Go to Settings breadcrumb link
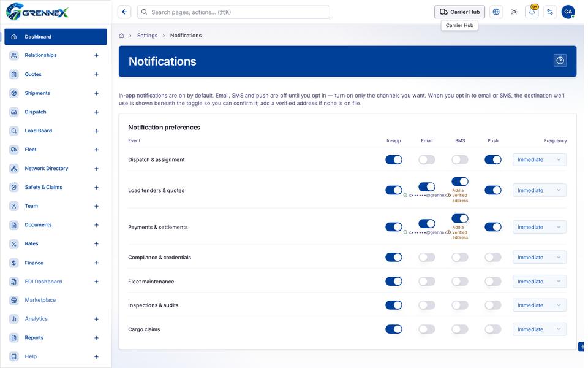 [x=147, y=36]
